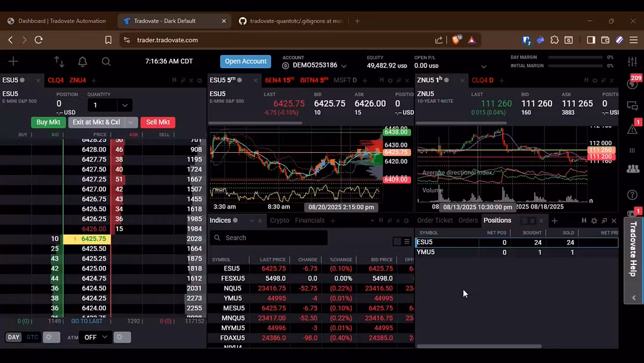
Task: Collapse the Tradovate Help side panel arrow
Action: pyautogui.click(x=634, y=298)
